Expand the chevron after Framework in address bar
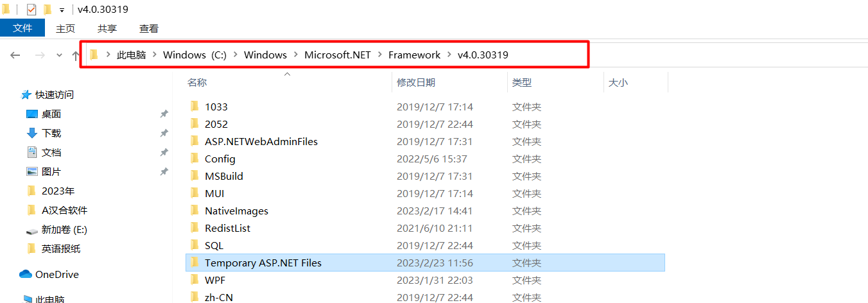 click(449, 55)
